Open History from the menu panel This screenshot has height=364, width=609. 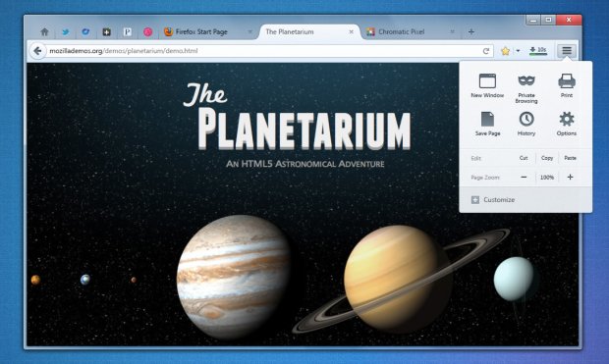(526, 119)
